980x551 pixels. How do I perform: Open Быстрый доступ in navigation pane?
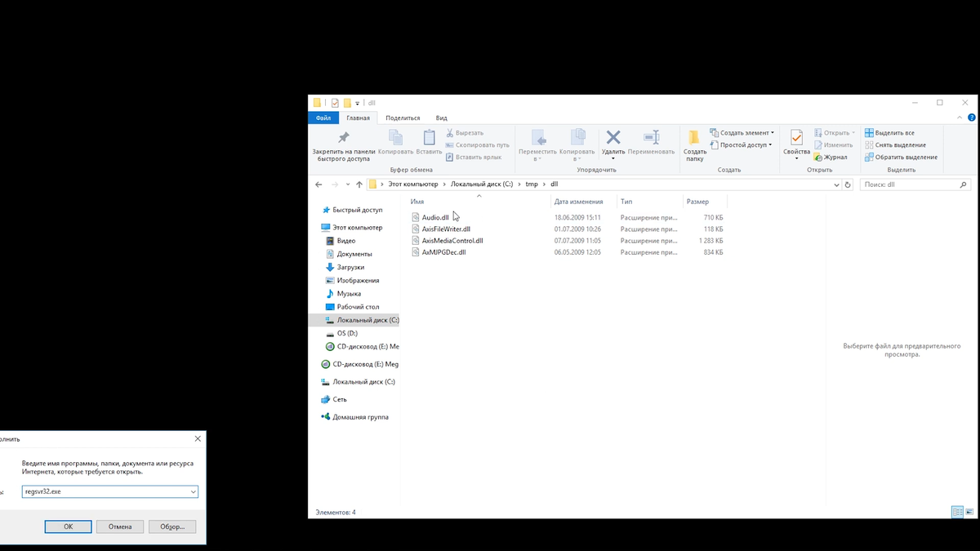357,210
